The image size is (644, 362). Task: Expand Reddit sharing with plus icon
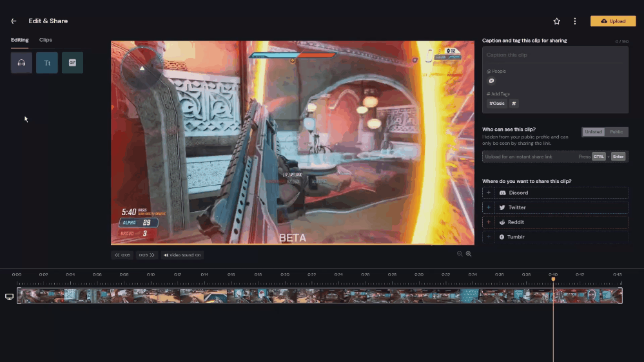pyautogui.click(x=489, y=222)
